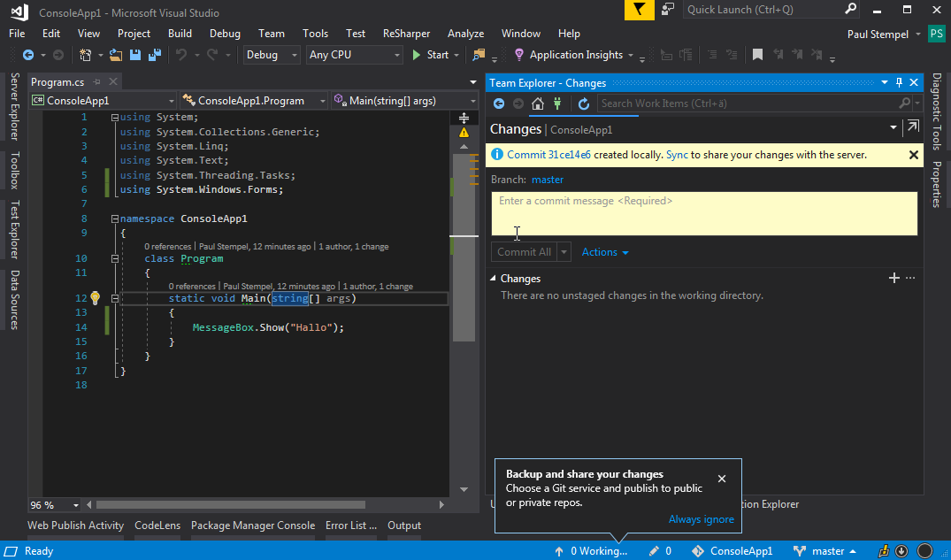
Task: Click the Always ignore link
Action: [701, 519]
